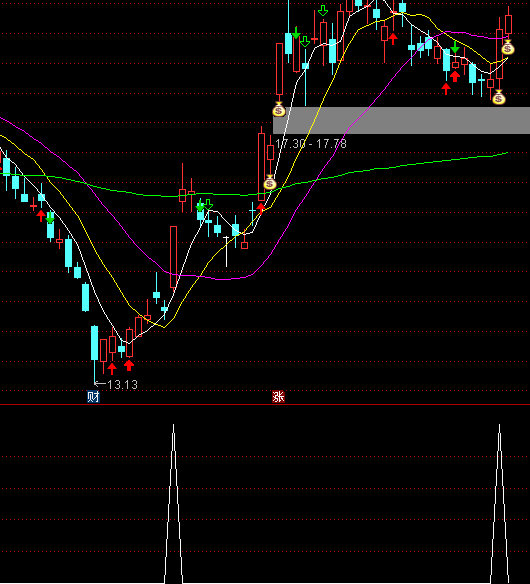Image resolution: width=530 pixels, height=584 pixels.
Task: Click the blue 财 marker icon
Action: coord(93,397)
